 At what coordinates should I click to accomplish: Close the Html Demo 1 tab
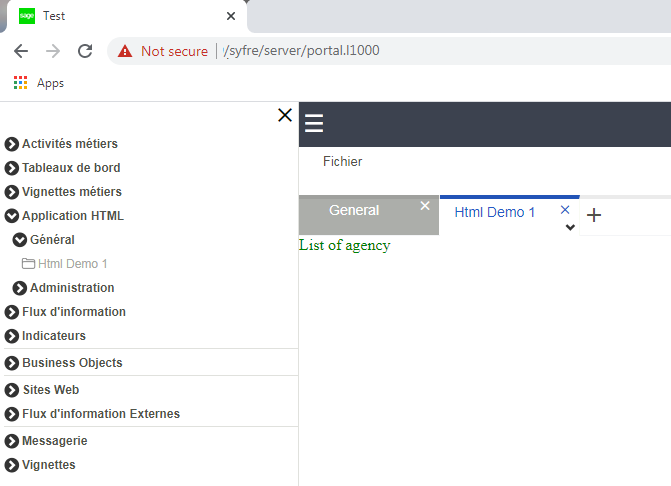[565, 210]
